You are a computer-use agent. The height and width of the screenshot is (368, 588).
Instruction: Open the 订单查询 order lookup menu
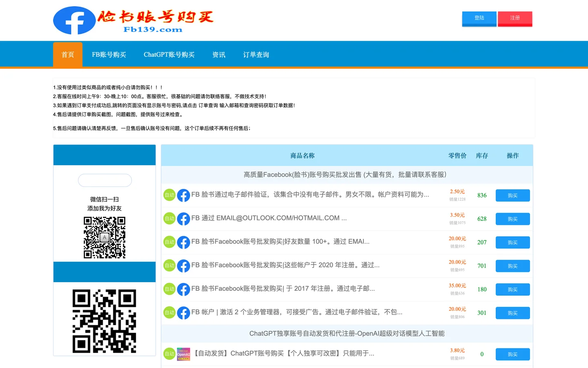click(x=256, y=54)
